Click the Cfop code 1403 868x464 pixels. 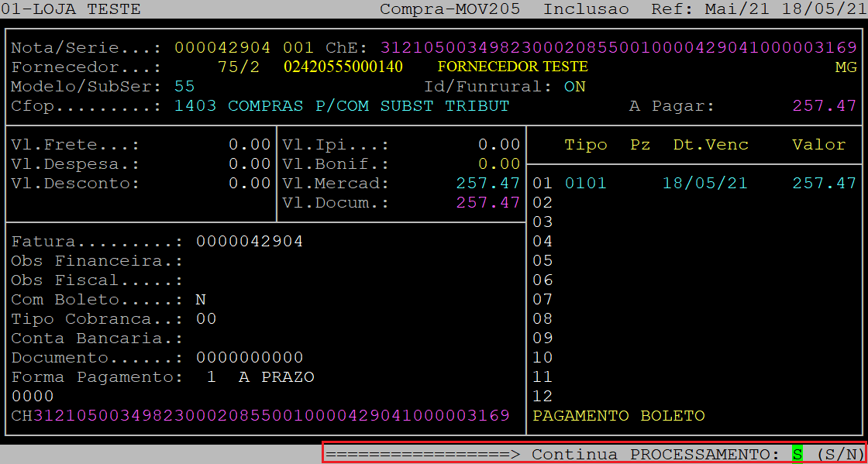tap(195, 106)
